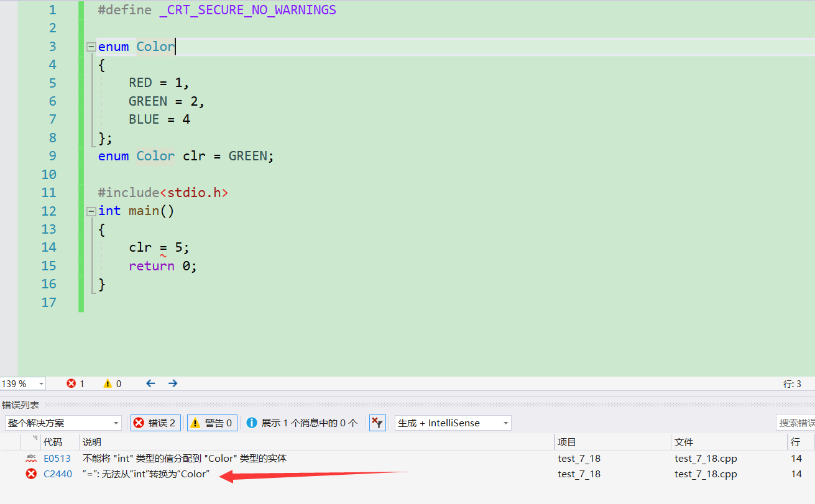Collapse the int main() function block
815x504 pixels.
(91, 211)
